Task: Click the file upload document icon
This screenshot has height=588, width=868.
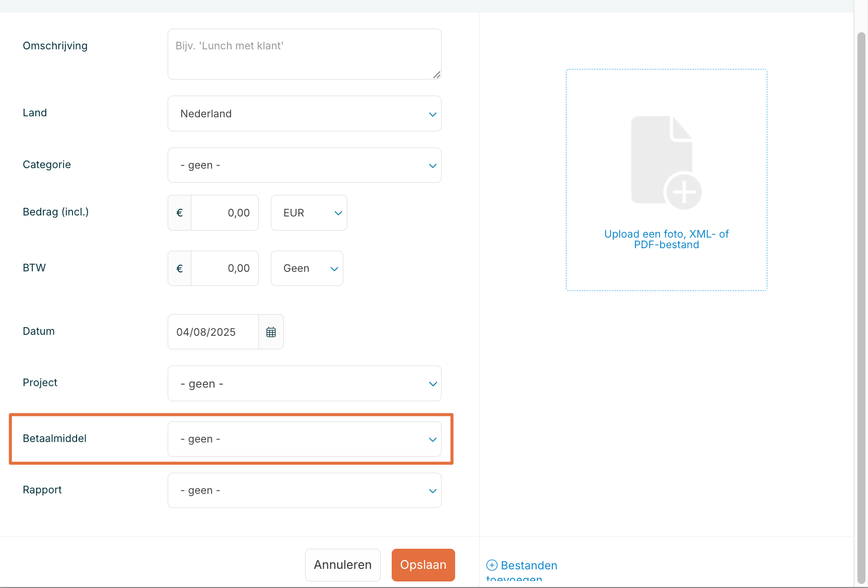Action: pyautogui.click(x=666, y=162)
